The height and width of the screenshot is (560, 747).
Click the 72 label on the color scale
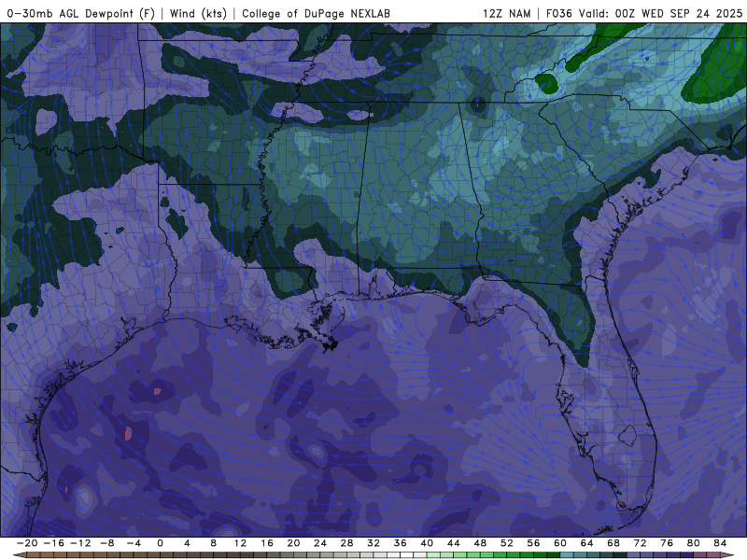pyautogui.click(x=641, y=543)
